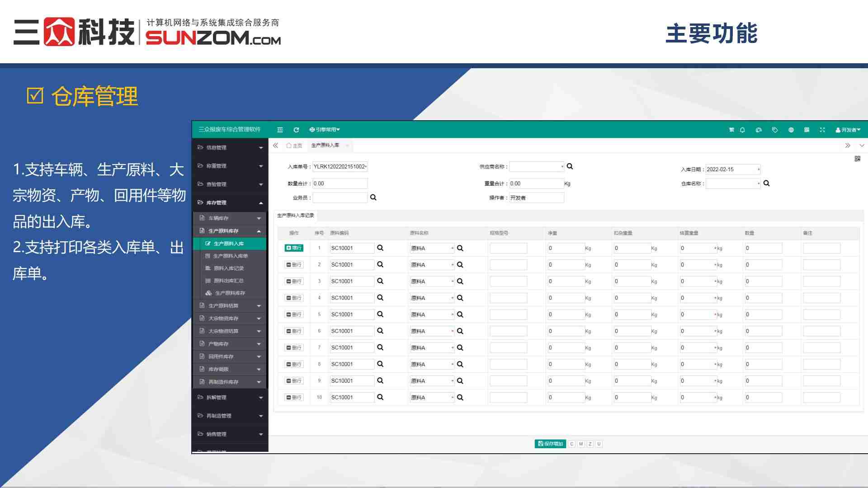This screenshot has width=868, height=488.
Task: Click the 保存增加 button
Action: [x=550, y=444]
